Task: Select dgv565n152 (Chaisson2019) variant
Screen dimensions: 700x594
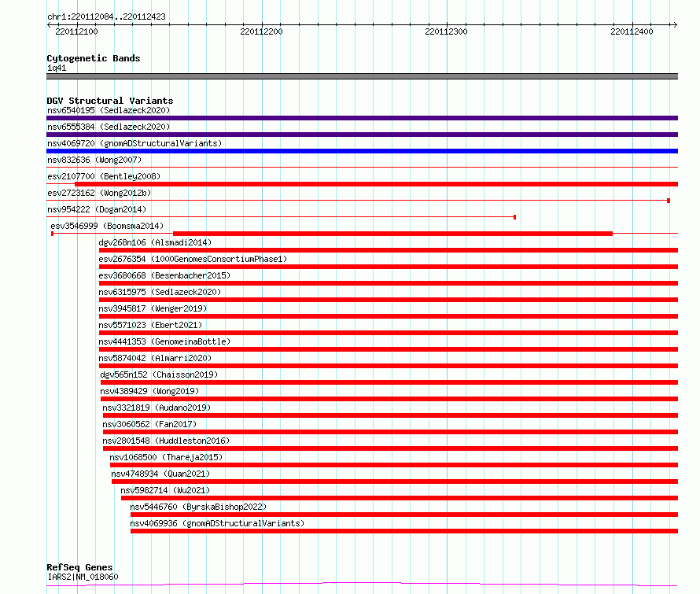Action: (x=159, y=374)
